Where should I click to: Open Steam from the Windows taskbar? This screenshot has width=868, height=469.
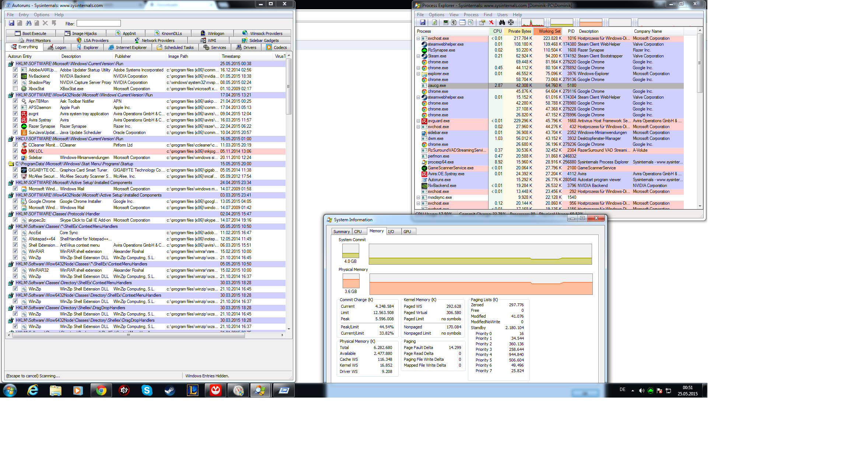coord(170,390)
